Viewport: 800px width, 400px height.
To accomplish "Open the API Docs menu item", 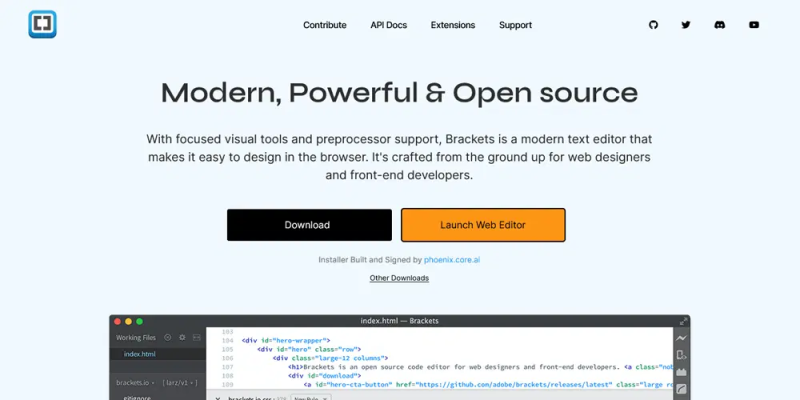I will click(389, 25).
